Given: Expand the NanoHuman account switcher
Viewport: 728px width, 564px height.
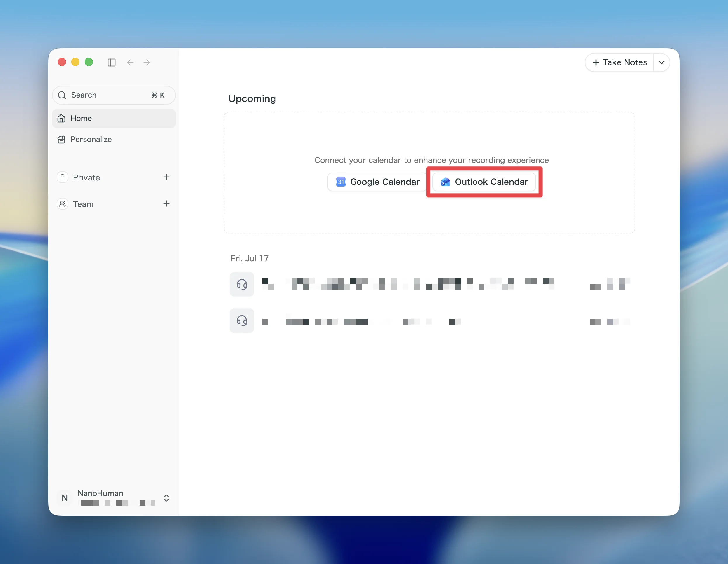Looking at the screenshot, I should [x=166, y=498].
